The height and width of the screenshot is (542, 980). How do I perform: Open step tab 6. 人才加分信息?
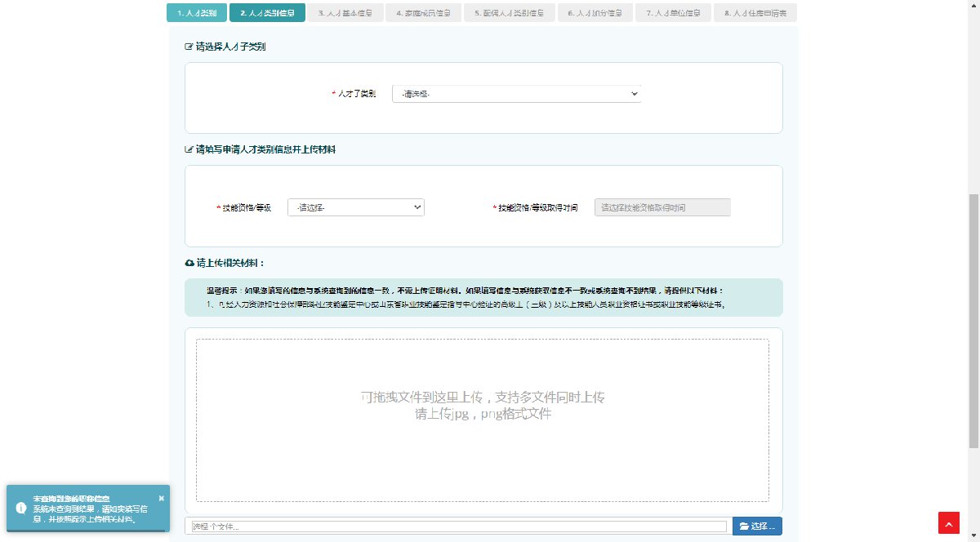pos(595,13)
